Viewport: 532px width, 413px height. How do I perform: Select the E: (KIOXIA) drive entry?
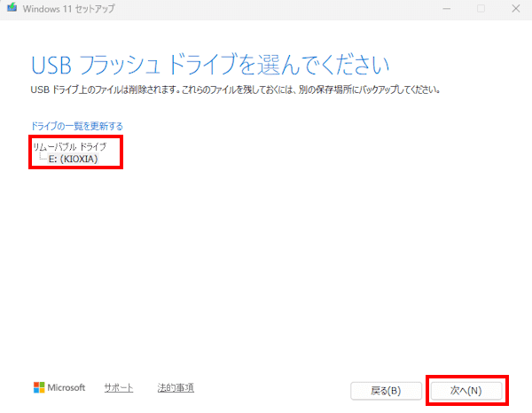tap(73, 159)
